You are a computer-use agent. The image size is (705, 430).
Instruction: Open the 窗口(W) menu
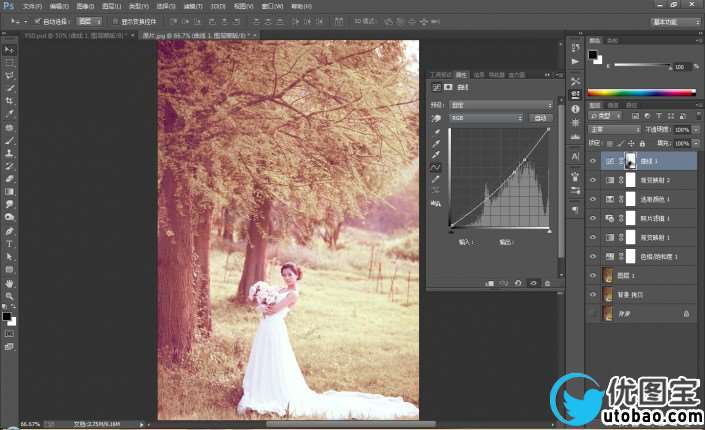(x=272, y=6)
